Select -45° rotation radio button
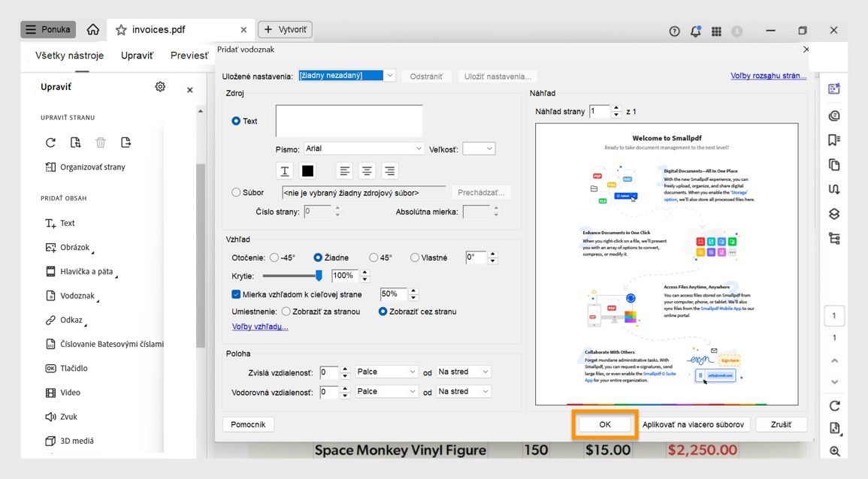This screenshot has width=868, height=479. pyautogui.click(x=274, y=258)
